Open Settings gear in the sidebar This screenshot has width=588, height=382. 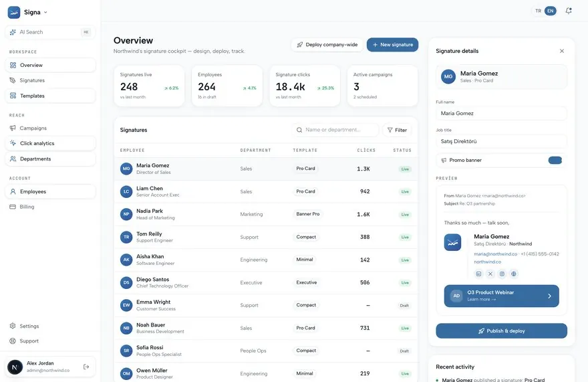(x=13, y=326)
